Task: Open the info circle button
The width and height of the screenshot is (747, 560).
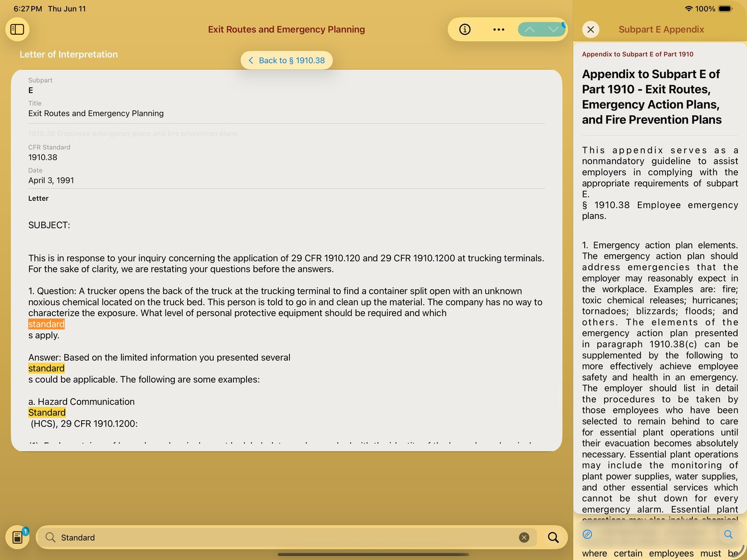Action: coord(465,29)
